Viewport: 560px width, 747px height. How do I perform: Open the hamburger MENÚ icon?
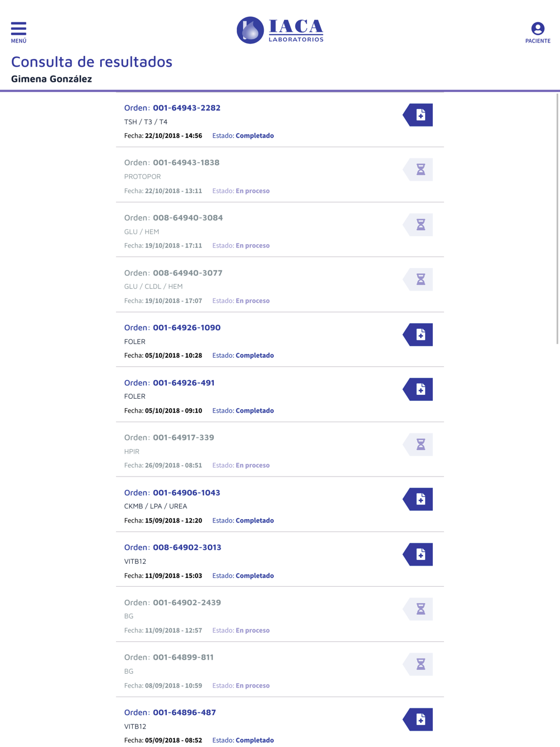click(18, 32)
